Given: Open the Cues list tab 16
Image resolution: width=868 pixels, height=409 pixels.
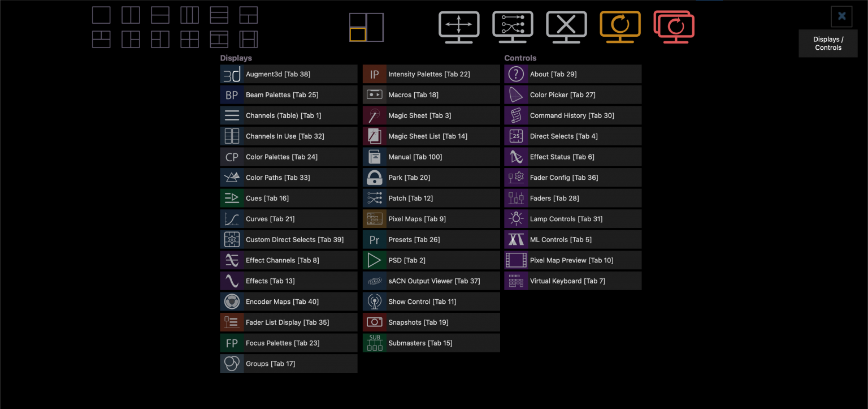Looking at the screenshot, I should click(x=289, y=198).
